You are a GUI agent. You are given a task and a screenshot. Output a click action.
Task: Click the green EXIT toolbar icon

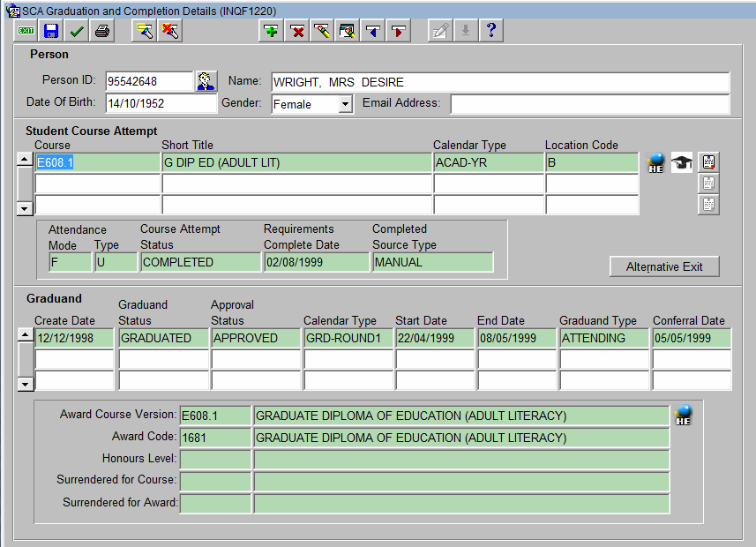[x=26, y=31]
